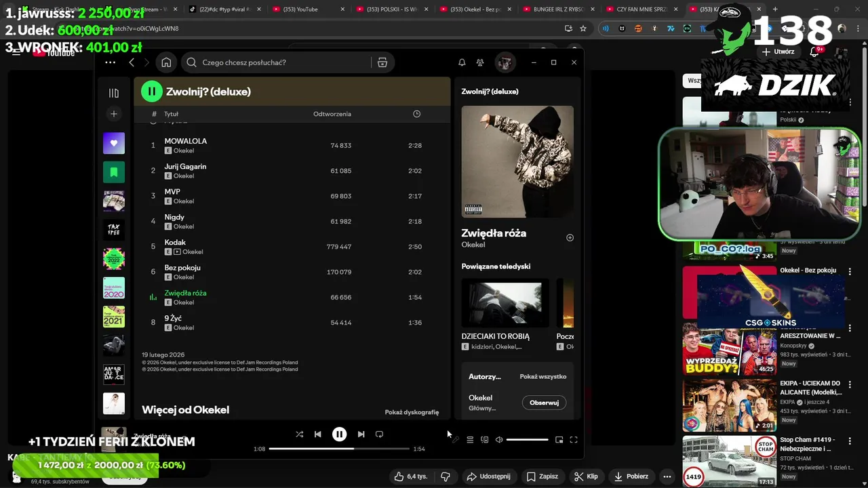Viewport: 868px width, 488px height.
Task: Collapse Your Library sidebar icon
Action: pyautogui.click(x=114, y=93)
